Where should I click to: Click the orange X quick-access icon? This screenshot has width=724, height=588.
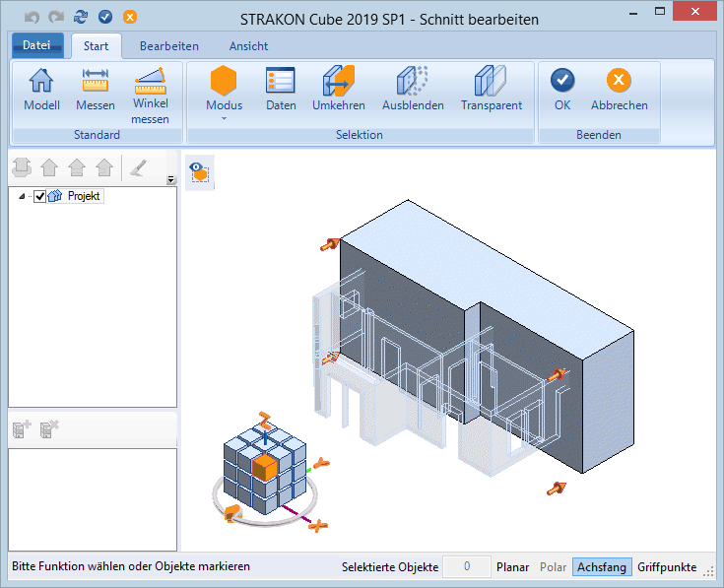(x=130, y=17)
